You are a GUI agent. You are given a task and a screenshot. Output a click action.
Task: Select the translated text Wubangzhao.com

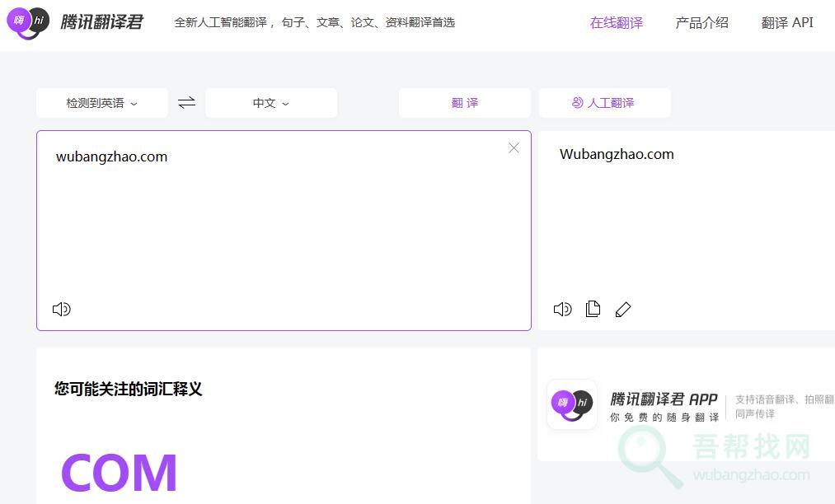coord(617,154)
